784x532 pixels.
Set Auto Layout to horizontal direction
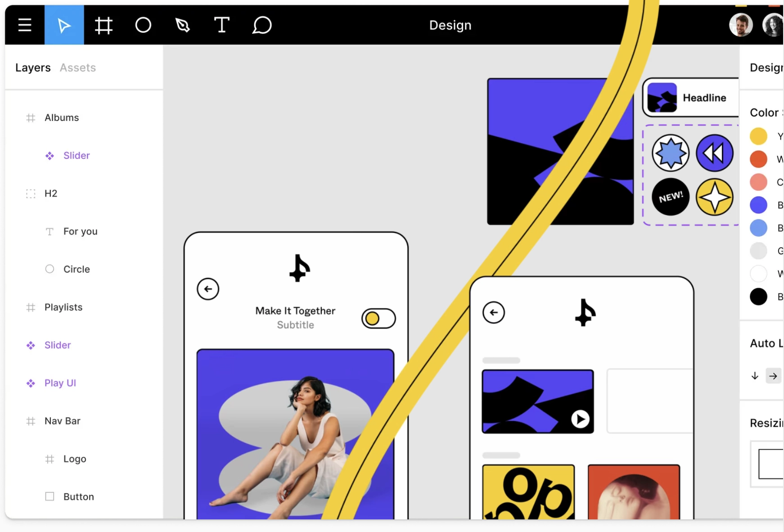[774, 376]
